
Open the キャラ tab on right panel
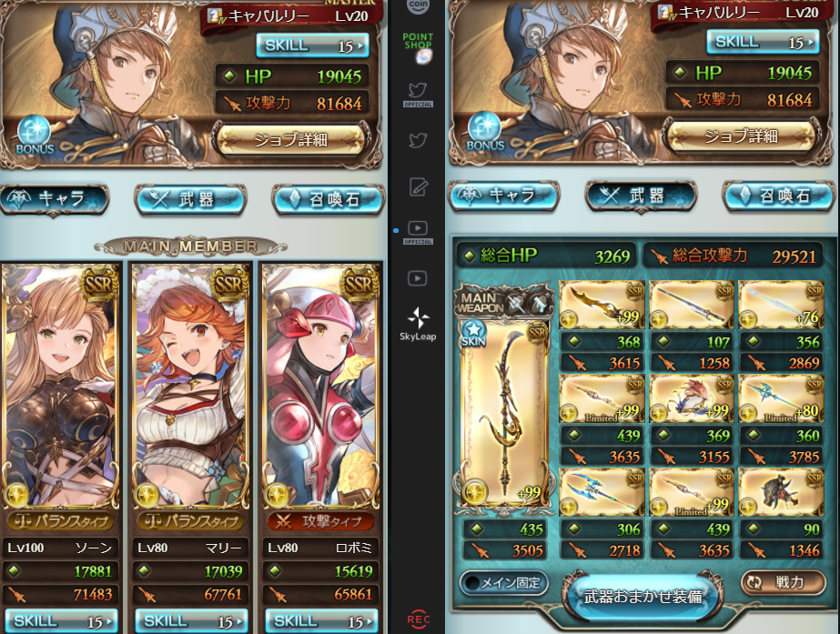[503, 196]
